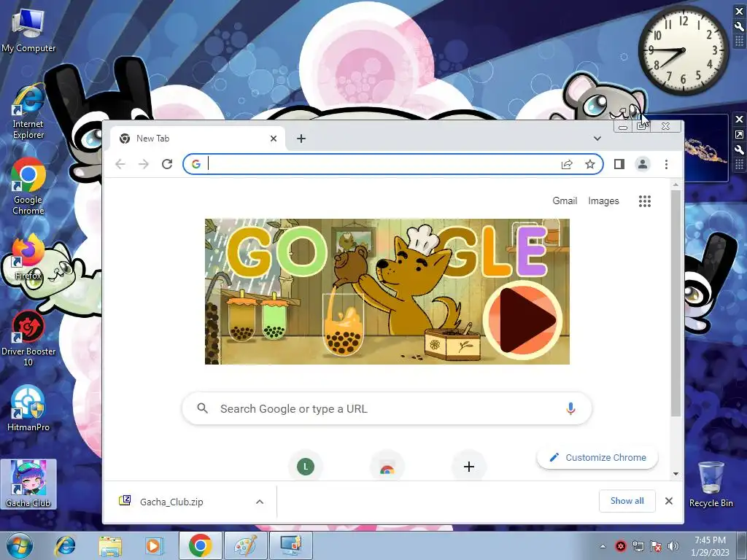Close the clock gadget
The height and width of the screenshot is (560, 747).
pos(739,12)
